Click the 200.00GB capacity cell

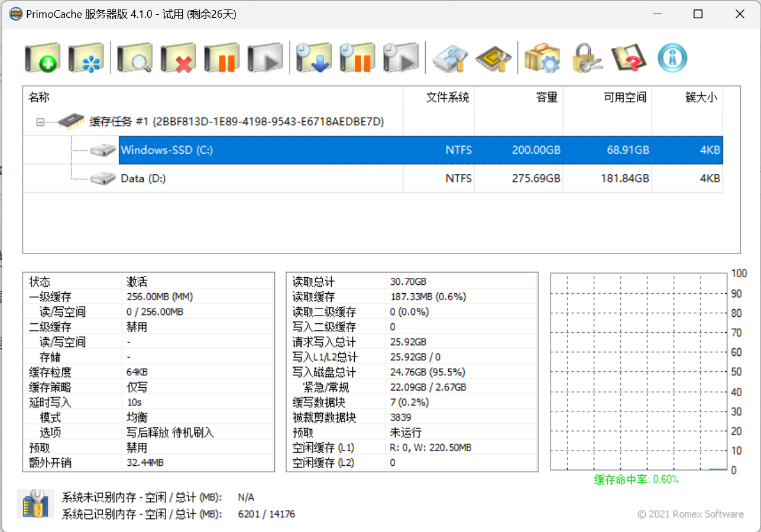[x=536, y=150]
